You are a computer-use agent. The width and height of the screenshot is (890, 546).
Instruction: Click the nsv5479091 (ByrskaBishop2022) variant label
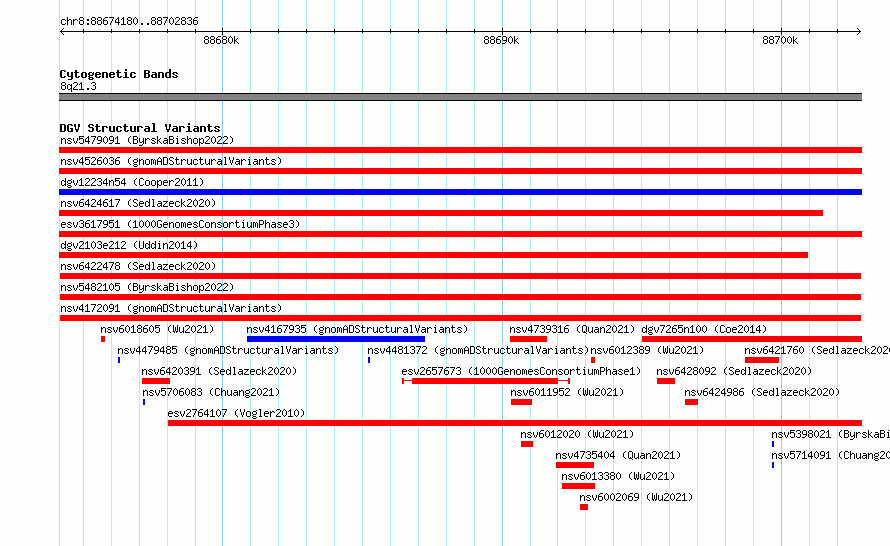(x=147, y=140)
